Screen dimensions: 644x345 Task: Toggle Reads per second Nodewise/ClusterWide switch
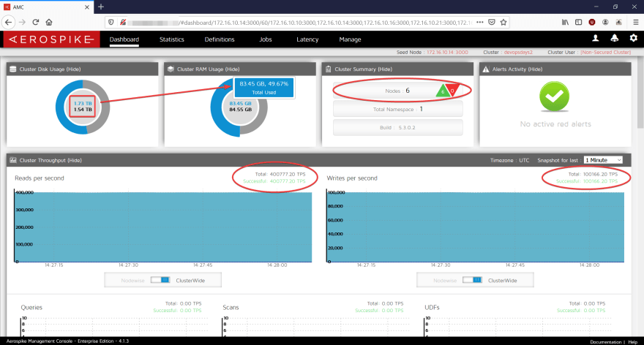tap(160, 280)
